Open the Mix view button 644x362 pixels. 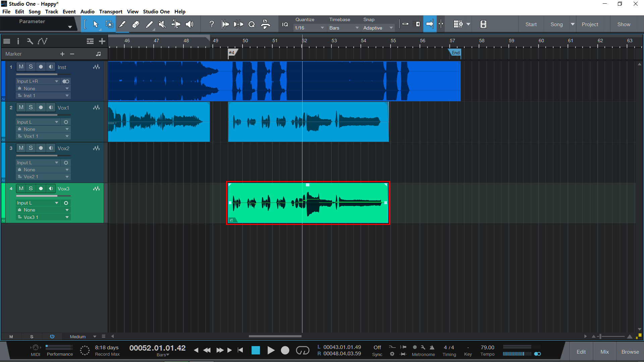coord(604,352)
